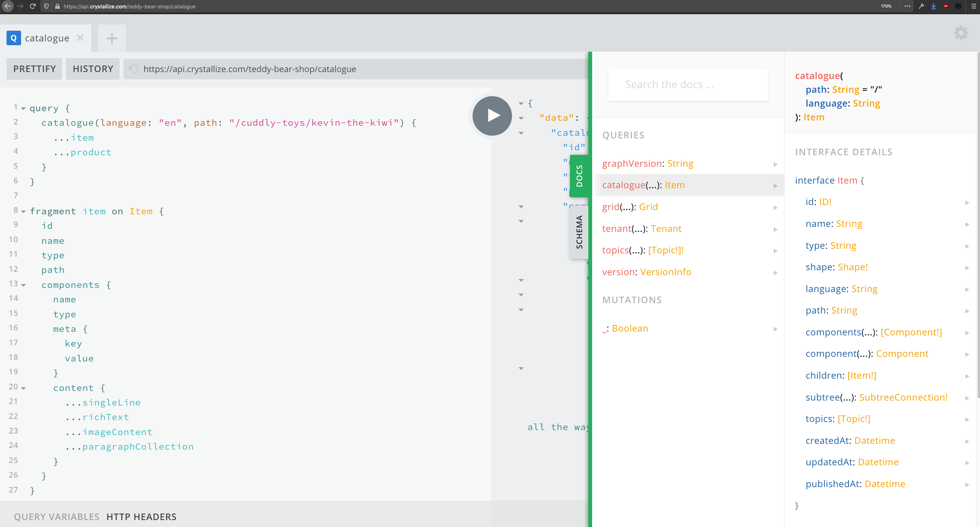Collapse "data" node in results

pos(521,118)
